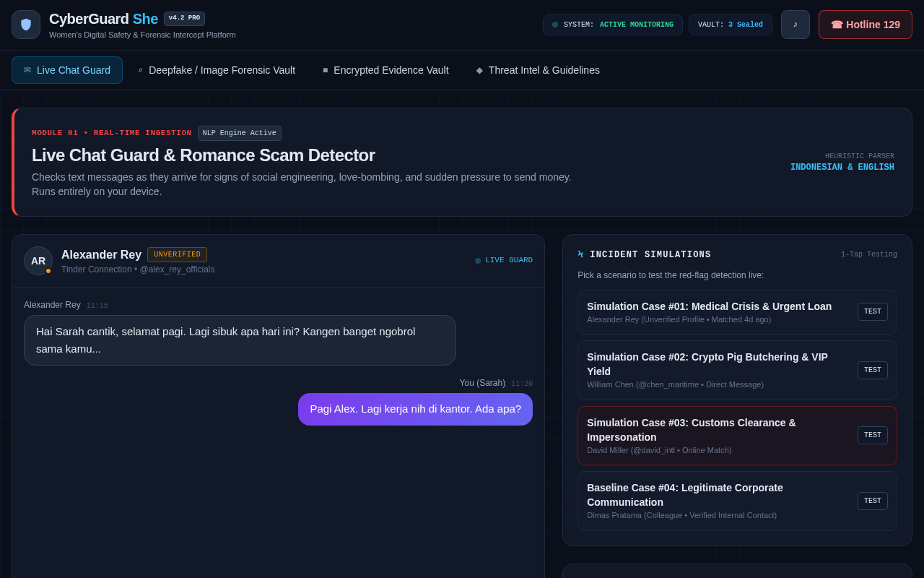Screen dimensions: 924x578
Task: Select Alexander Rey's incoming chat message bubble
Action: 240,340
